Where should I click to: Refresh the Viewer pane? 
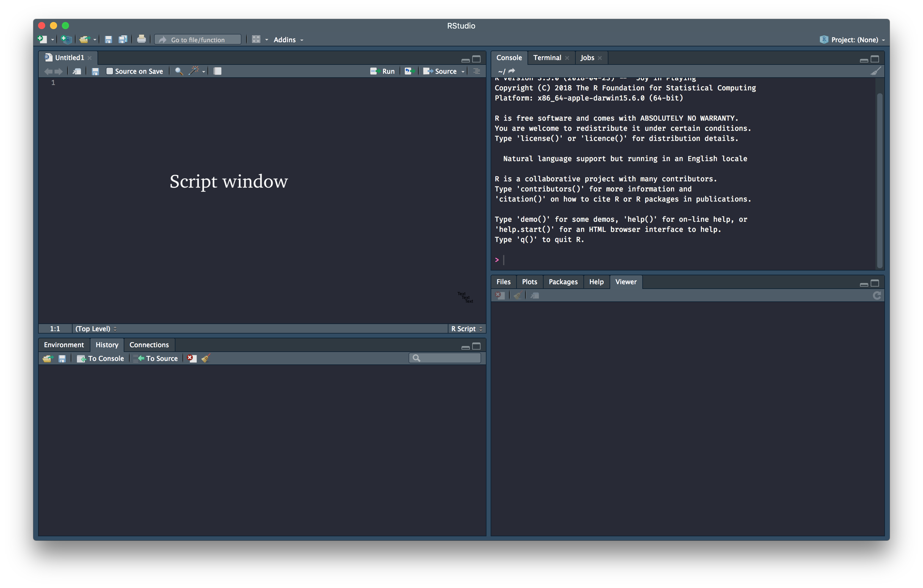(x=877, y=295)
